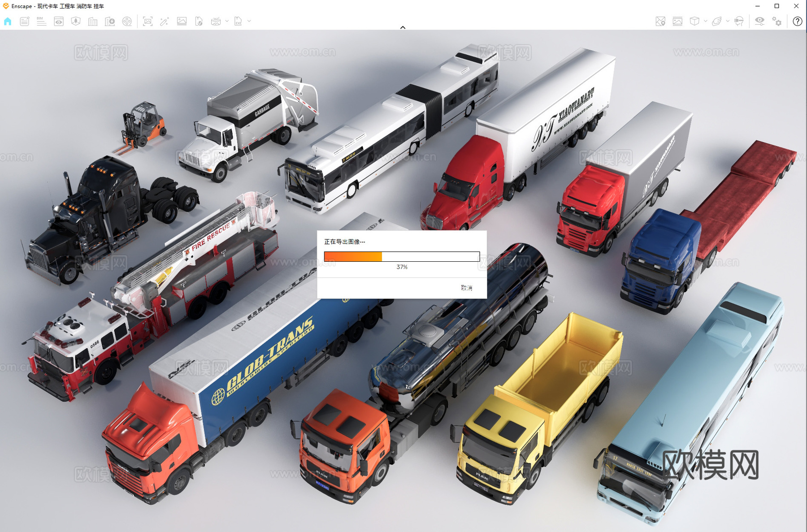Click the orange export progress bar
Image resolution: width=807 pixels, height=532 pixels.
pos(402,256)
